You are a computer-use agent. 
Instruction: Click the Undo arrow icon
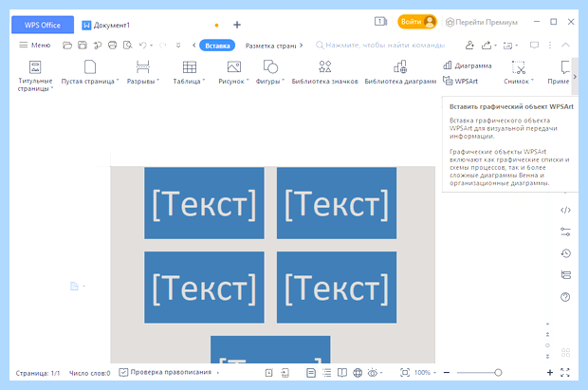tap(143, 46)
